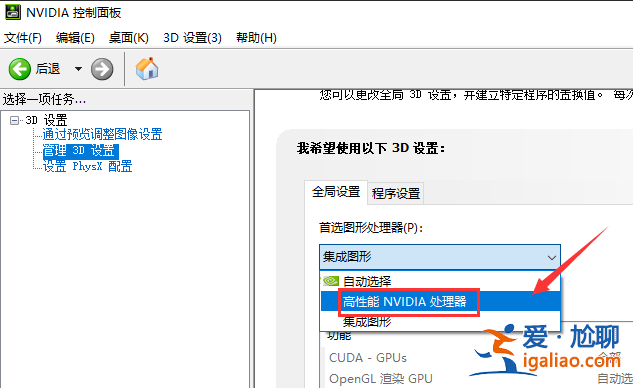Open the Back history dropdown arrow
The image size is (633, 388).
pyautogui.click(x=78, y=69)
